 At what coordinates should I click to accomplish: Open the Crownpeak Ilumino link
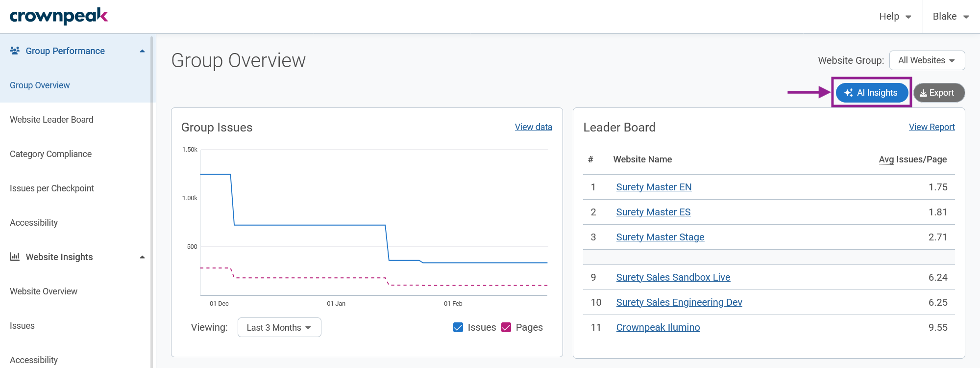pos(658,327)
